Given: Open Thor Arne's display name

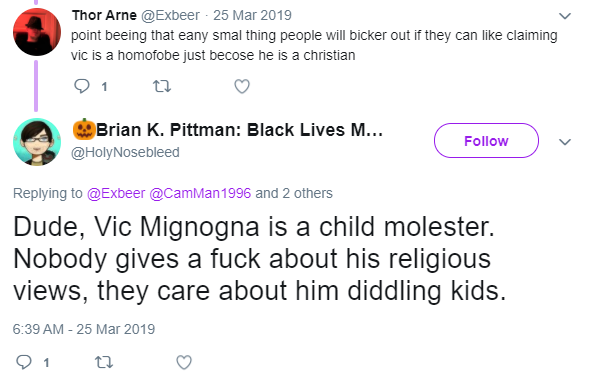Looking at the screenshot, I should 104,15.
